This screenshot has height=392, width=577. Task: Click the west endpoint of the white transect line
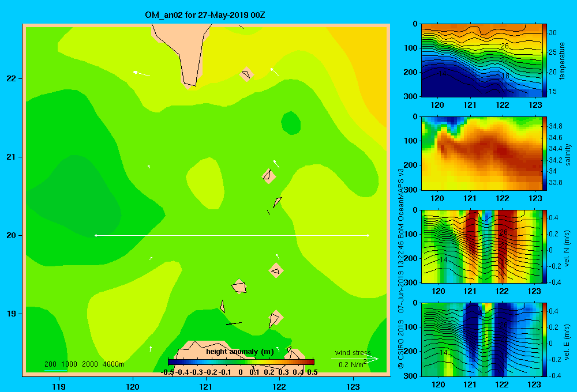click(96, 235)
